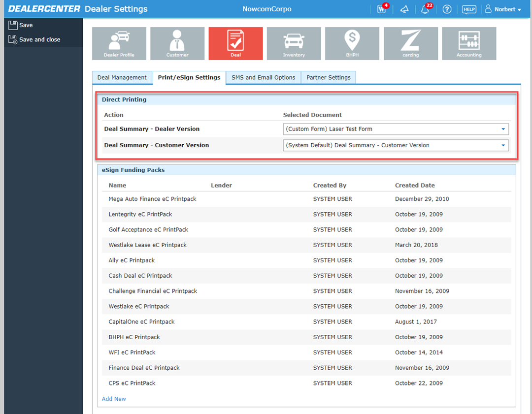532x414 pixels.
Task: Open the Accounting abacus tile
Action: click(x=469, y=43)
